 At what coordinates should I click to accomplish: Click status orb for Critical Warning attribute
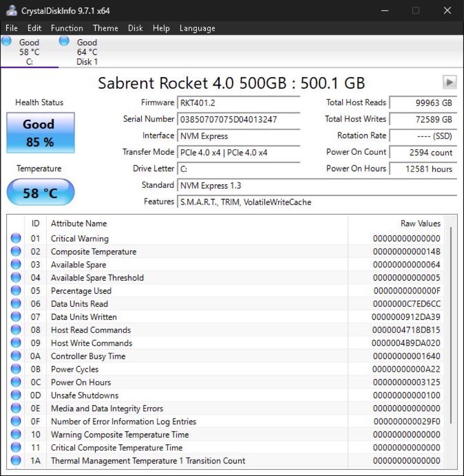click(16, 238)
